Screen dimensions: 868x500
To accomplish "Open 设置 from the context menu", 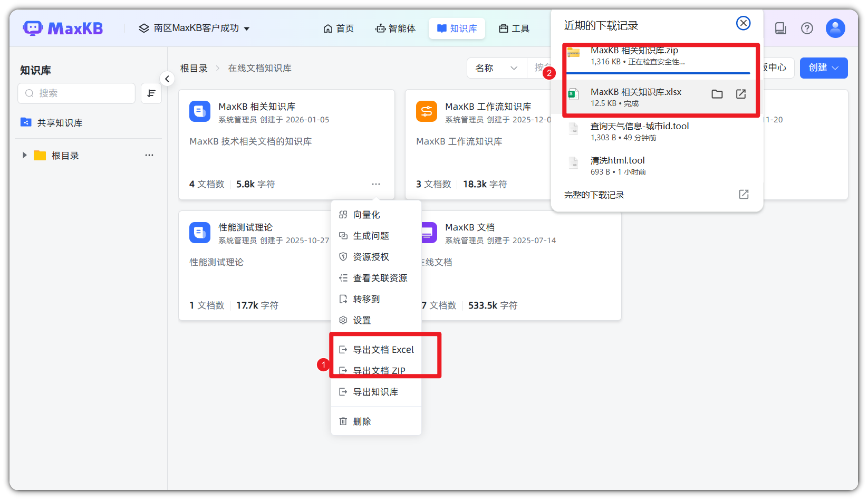I will [x=376, y=320].
